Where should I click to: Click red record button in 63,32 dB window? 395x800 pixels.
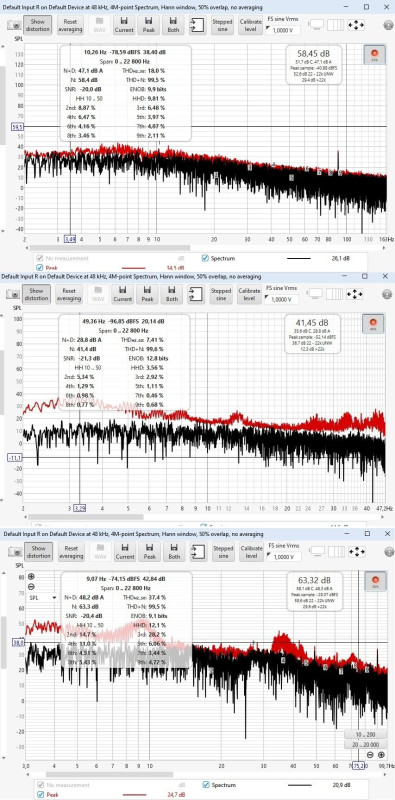coord(376,581)
